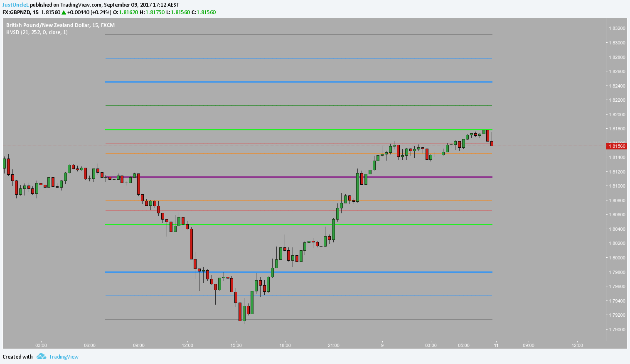Click the 1.79800 price axis label
The width and height of the screenshot is (630, 364).
click(617, 272)
